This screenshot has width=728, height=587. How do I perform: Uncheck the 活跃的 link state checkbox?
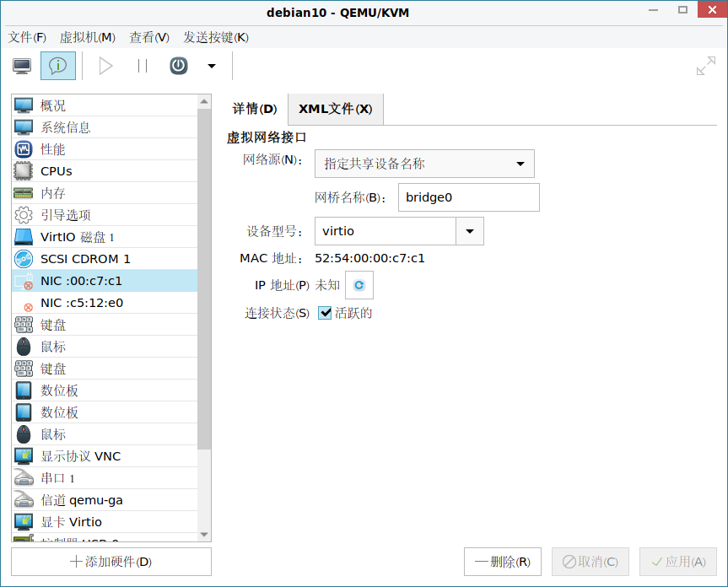coord(325,313)
